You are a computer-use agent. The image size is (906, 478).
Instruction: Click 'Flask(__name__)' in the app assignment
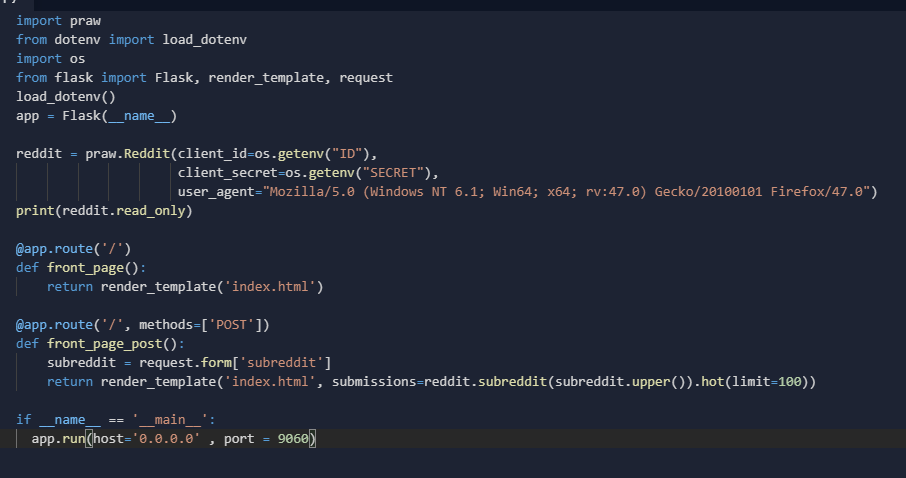[x=120, y=116]
